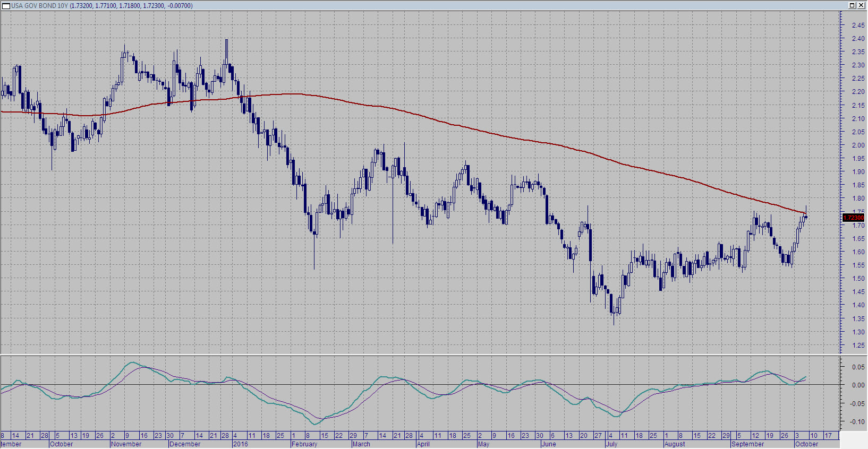Click the 2.00 price axis label
The height and width of the screenshot is (449, 868).
pos(858,145)
